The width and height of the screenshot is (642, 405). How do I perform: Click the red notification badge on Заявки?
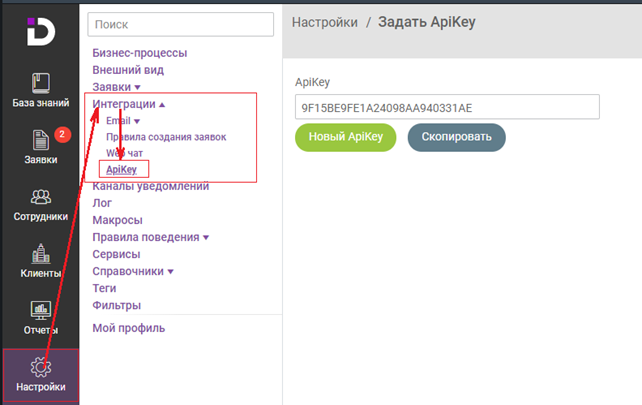62,134
